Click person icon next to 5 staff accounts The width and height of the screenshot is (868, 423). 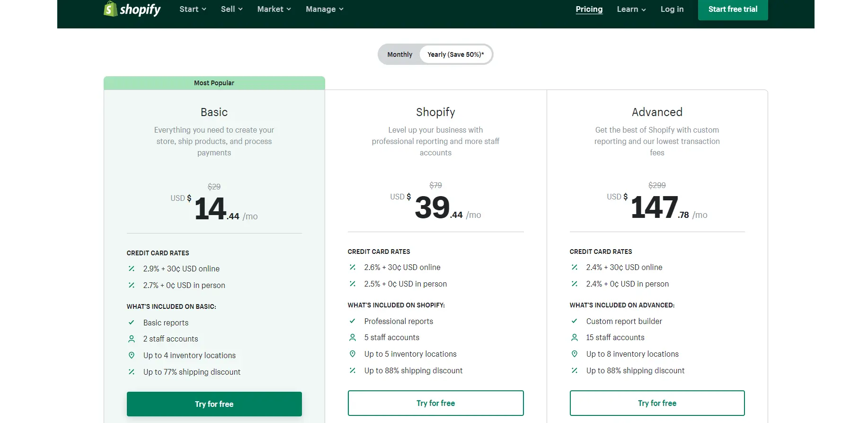click(353, 337)
